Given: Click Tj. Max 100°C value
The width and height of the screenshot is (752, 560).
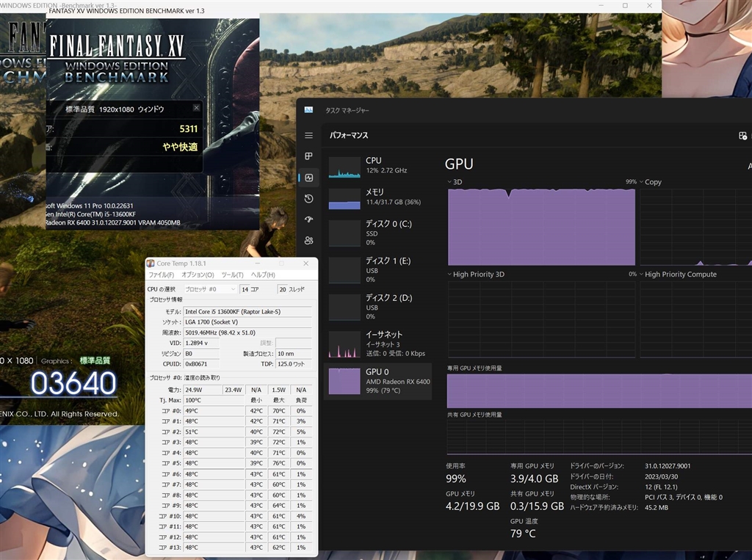Looking at the screenshot, I should pyautogui.click(x=214, y=400).
